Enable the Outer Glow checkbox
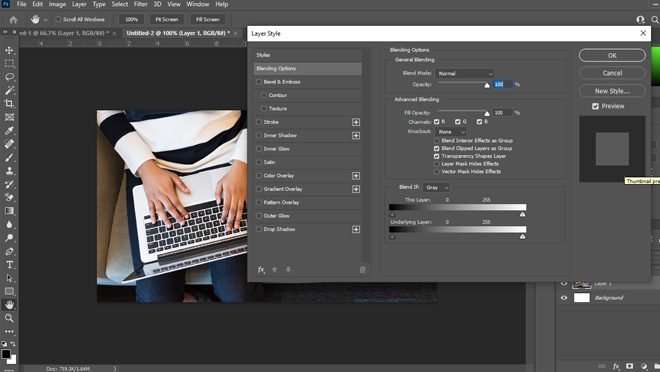Viewport: 660px width, 372px height. coord(259,216)
